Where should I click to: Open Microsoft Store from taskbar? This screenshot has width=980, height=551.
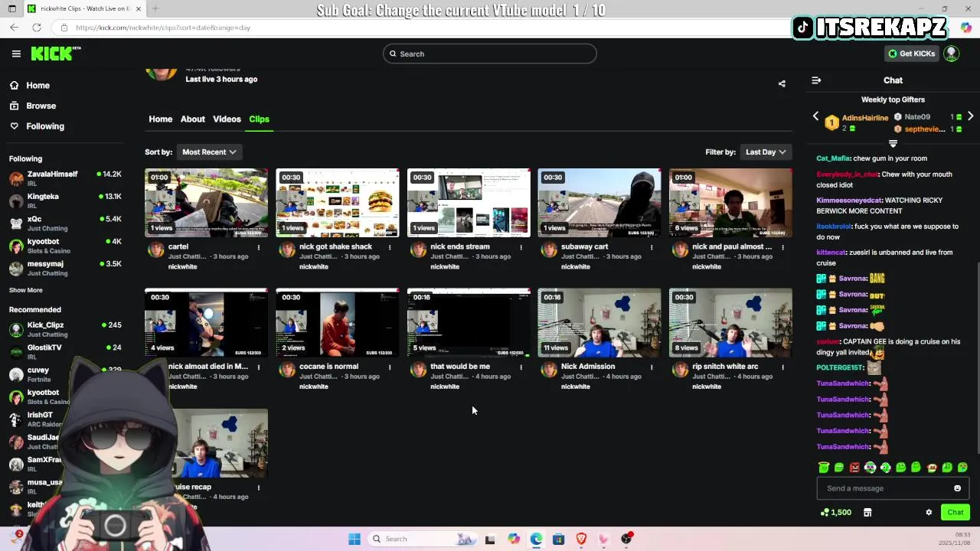(558, 539)
